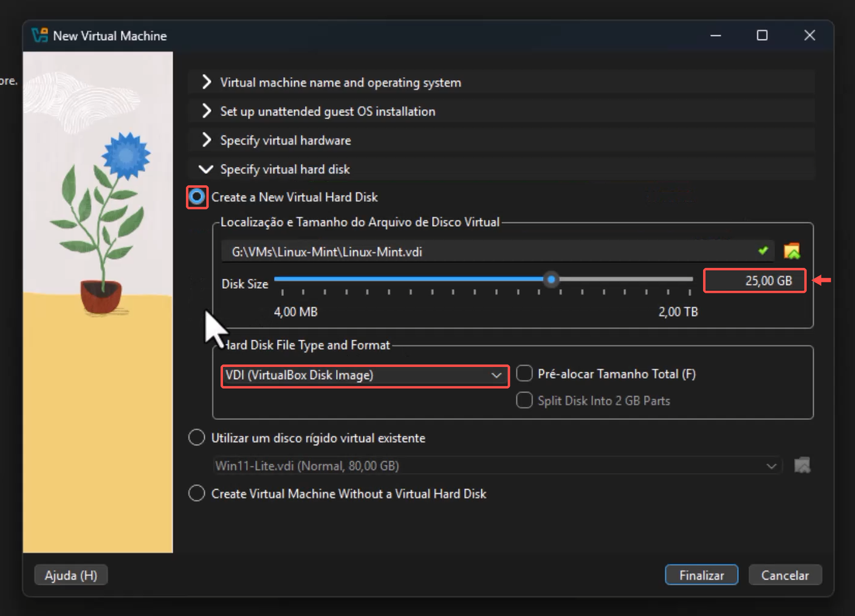Click the Cancelar button

[x=785, y=575]
